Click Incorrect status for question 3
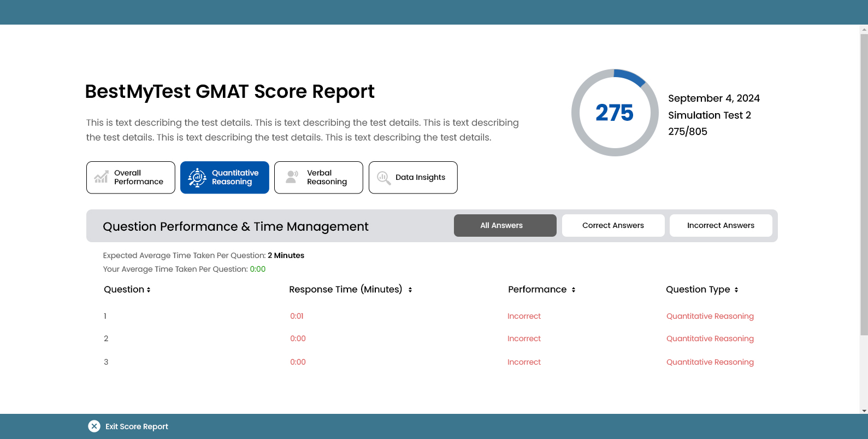Viewport: 868px width, 439px height. pos(524,362)
